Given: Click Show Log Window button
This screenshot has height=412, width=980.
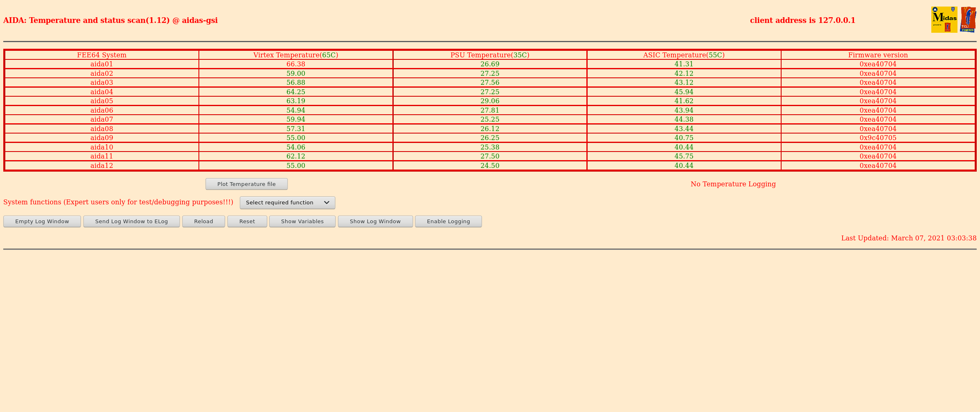Looking at the screenshot, I should (375, 222).
